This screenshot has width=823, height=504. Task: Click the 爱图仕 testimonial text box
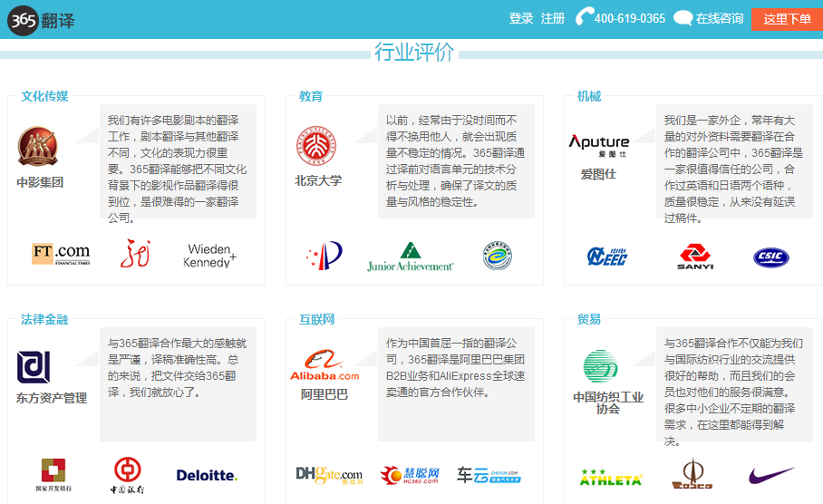click(x=734, y=161)
